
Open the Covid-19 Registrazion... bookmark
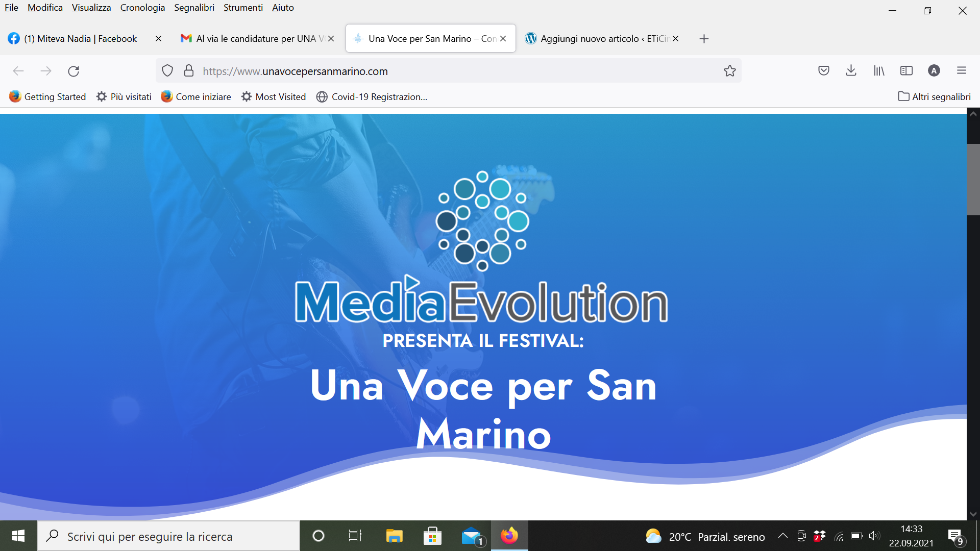[372, 97]
